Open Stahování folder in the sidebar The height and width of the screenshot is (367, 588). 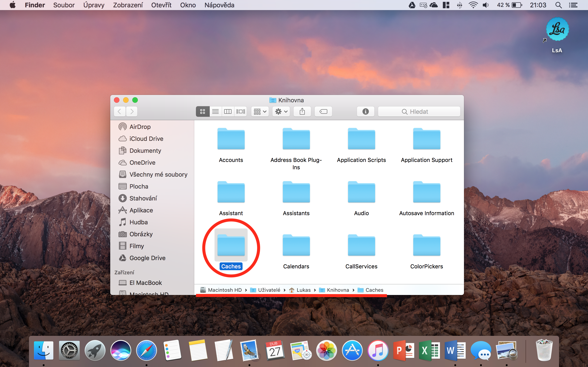[x=143, y=198]
